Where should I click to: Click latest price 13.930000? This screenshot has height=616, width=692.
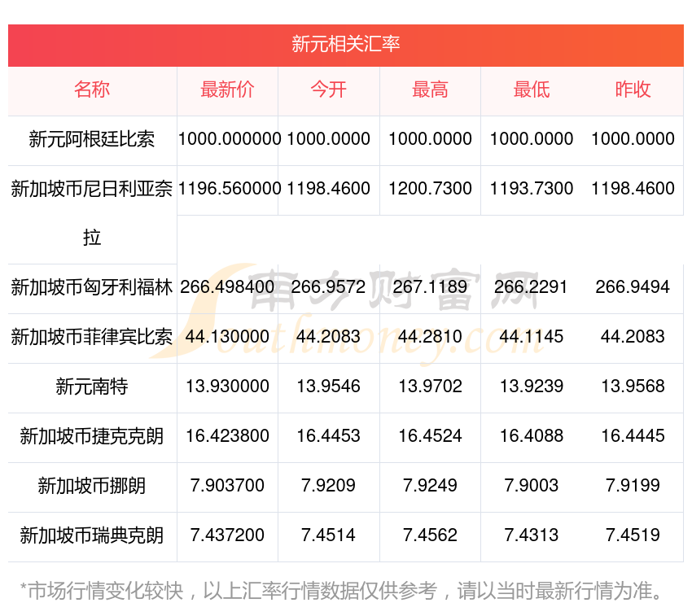(x=227, y=387)
